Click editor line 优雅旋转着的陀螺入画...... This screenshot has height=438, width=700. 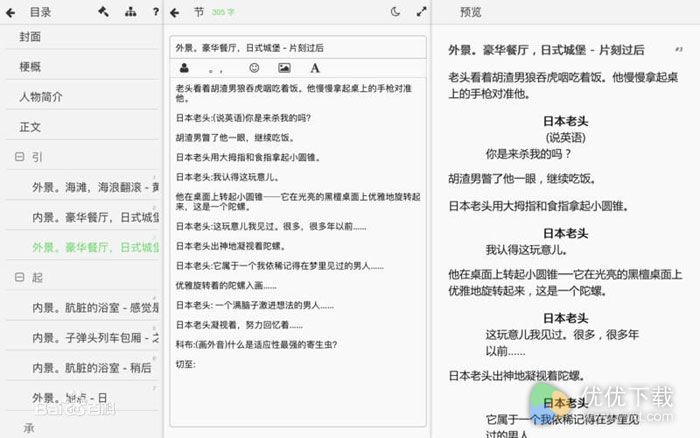(226, 286)
